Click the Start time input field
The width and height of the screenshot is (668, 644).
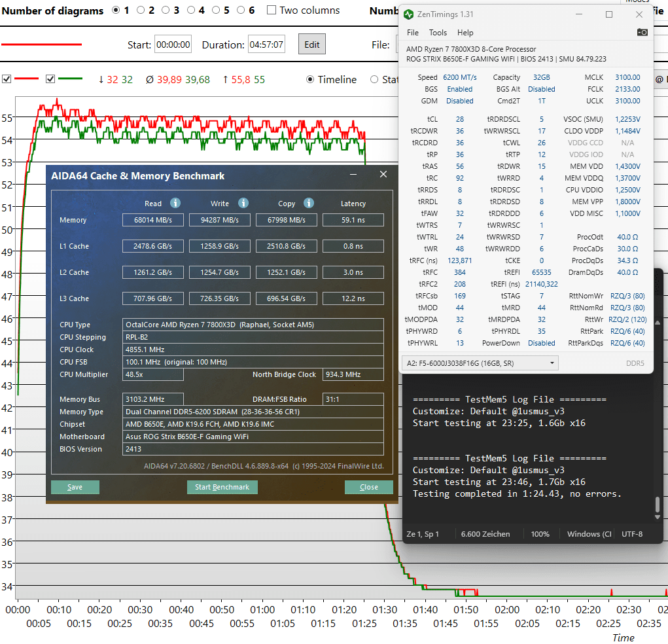click(173, 45)
